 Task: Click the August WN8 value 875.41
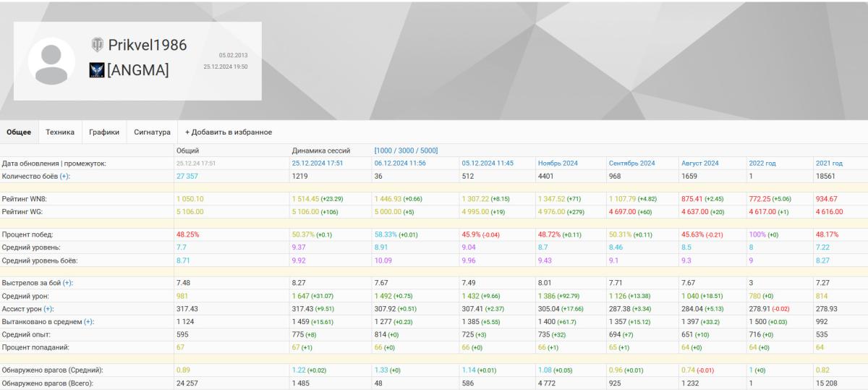pyautogui.click(x=692, y=198)
